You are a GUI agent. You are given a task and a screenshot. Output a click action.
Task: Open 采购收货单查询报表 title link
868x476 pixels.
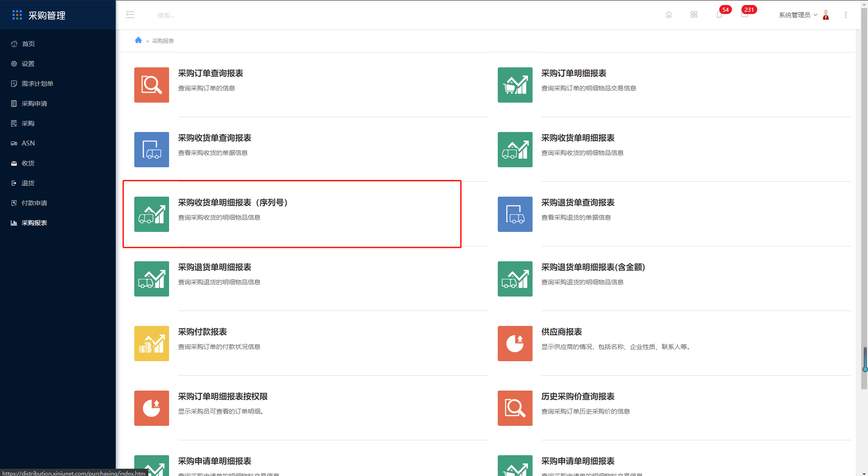tap(215, 138)
